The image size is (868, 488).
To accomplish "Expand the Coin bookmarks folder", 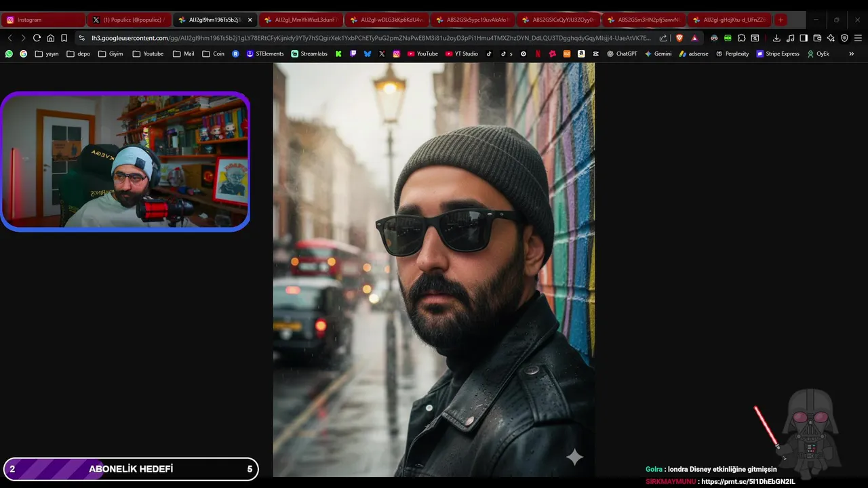I will [x=213, y=54].
